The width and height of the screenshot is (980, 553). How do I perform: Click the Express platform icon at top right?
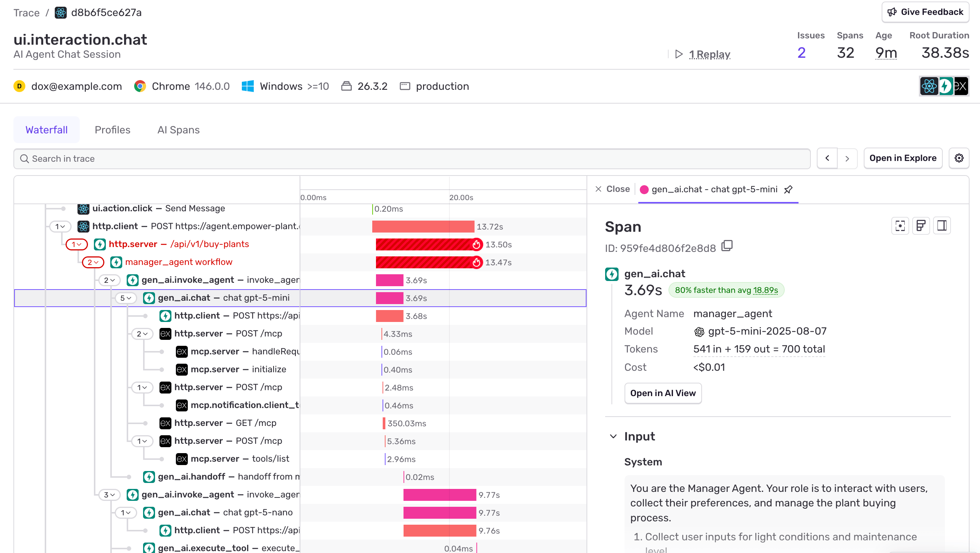(x=960, y=86)
